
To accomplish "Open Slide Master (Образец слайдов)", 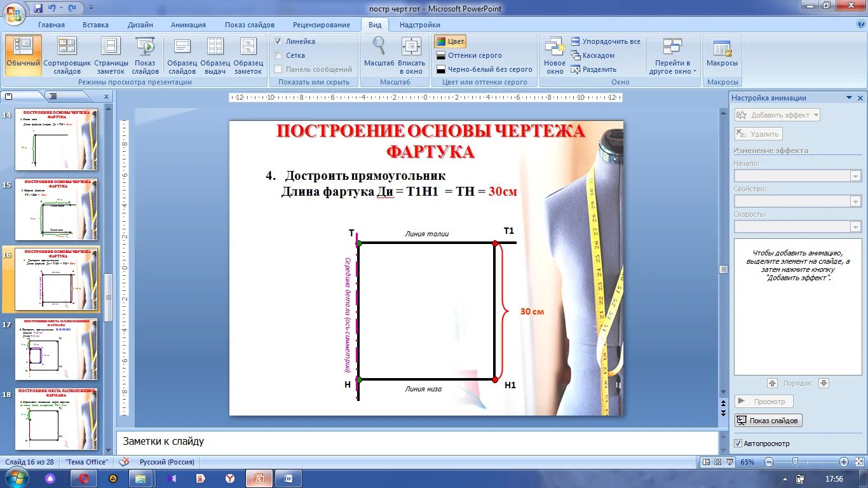I will point(182,55).
